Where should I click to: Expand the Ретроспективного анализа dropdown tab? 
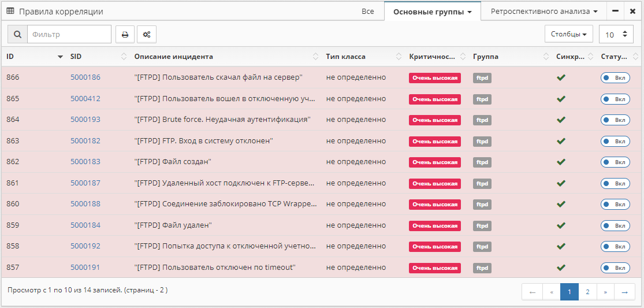544,11
